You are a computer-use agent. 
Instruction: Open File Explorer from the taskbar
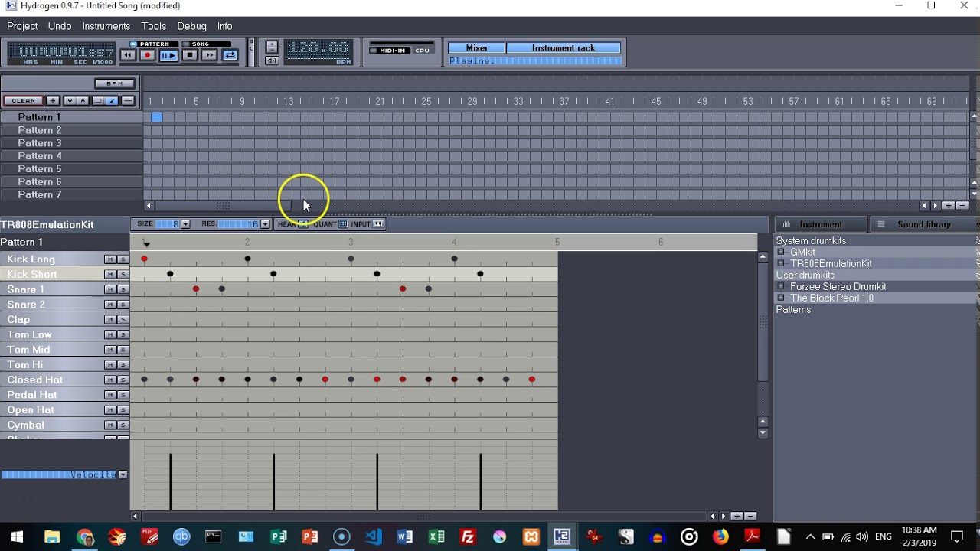52,536
